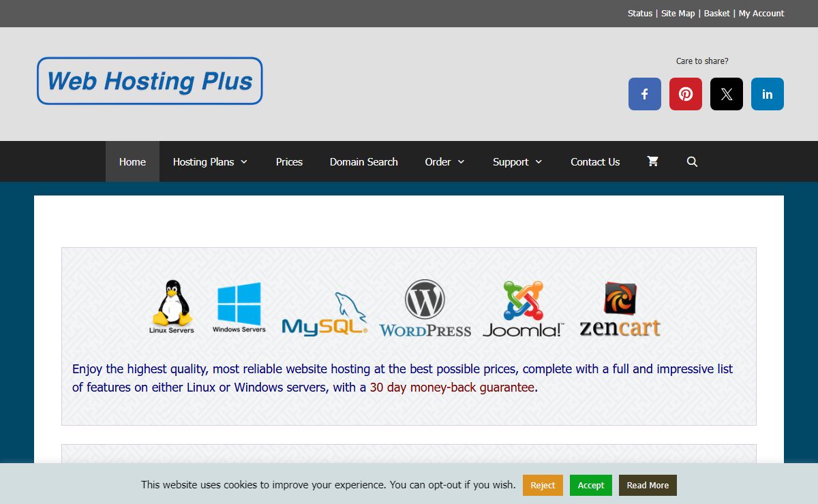This screenshot has width=818, height=504.
Task: Click the Zen Cart logo
Action: (620, 310)
